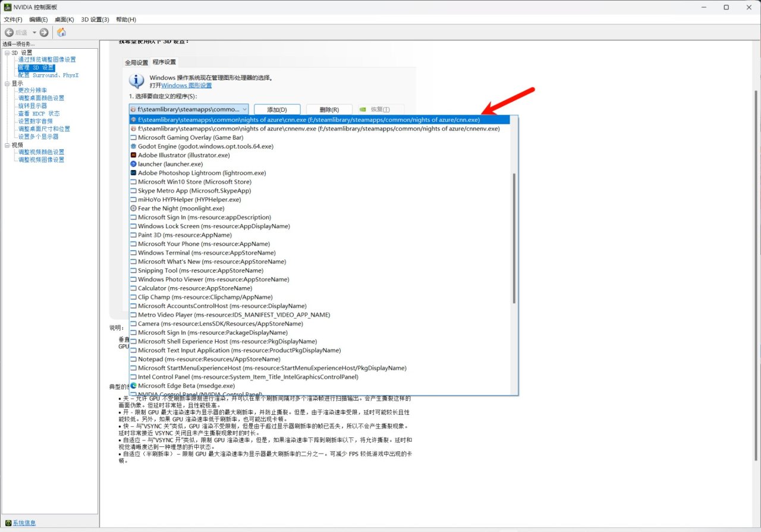Click Windows Terminal icon in list

coord(133,253)
